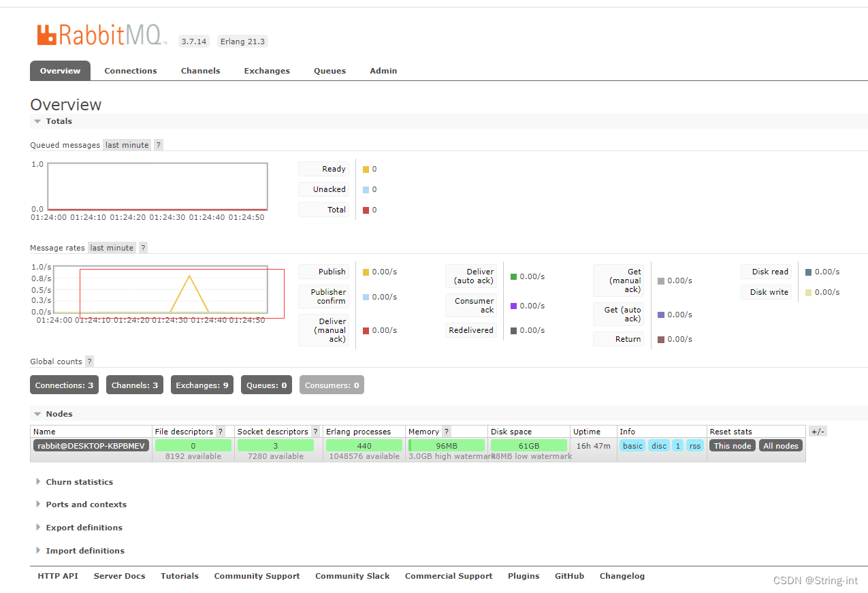Click the Disk space bar 61GB

(529, 446)
